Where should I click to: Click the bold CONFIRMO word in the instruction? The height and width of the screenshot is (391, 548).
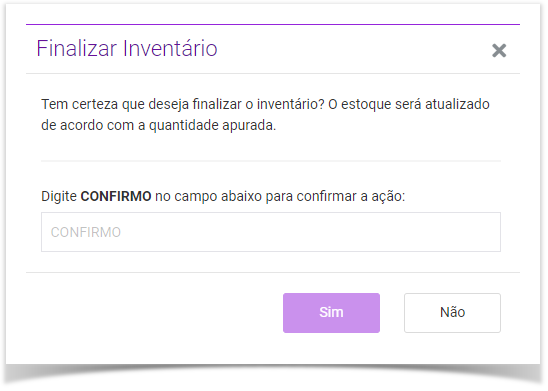pos(116,196)
